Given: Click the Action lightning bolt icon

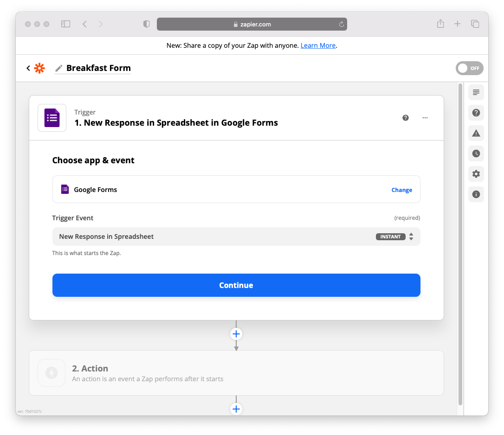Looking at the screenshot, I should pyautogui.click(x=52, y=373).
